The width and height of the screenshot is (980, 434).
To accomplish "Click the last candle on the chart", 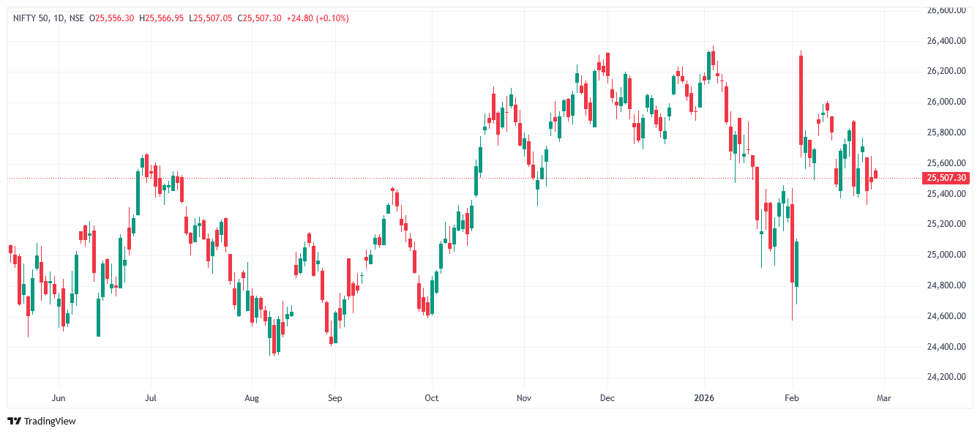I will (x=876, y=174).
